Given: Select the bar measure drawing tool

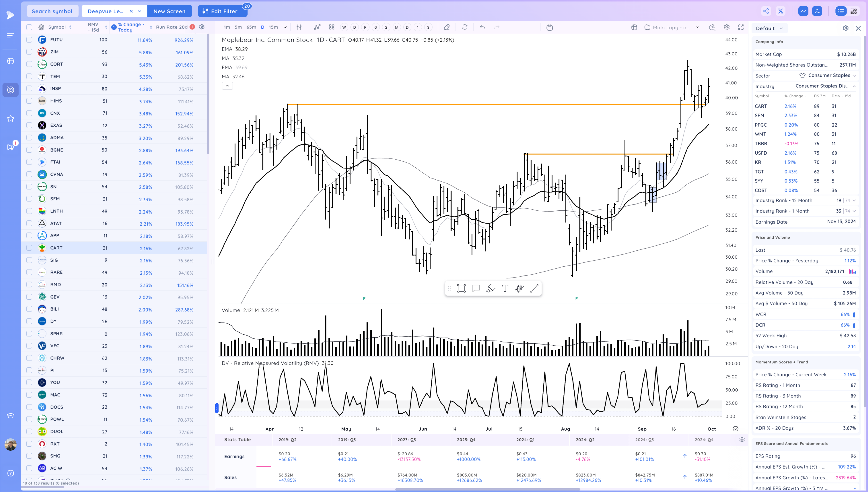Looking at the screenshot, I should pyautogui.click(x=519, y=288).
